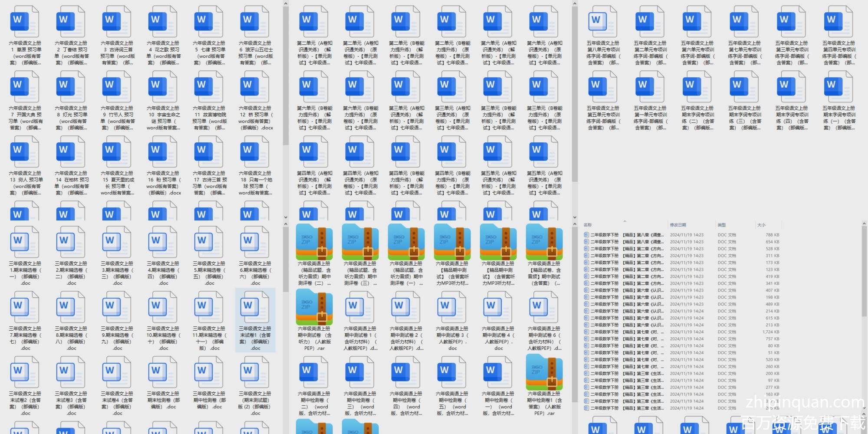Open the 六年级语文上册 1 草原 预习单 document
Image resolution: width=868 pixels, height=434 pixels.
tap(25, 23)
